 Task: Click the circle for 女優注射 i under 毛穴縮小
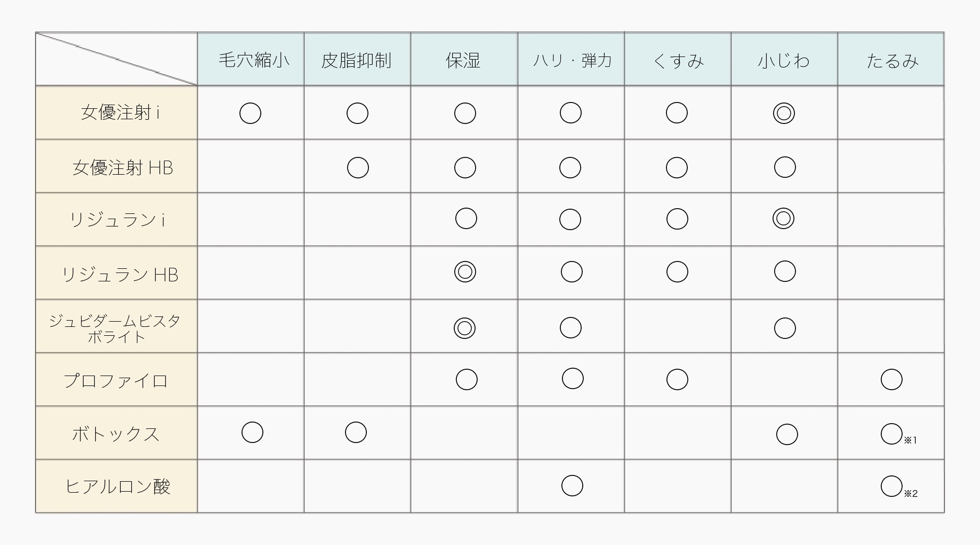pyautogui.click(x=250, y=113)
